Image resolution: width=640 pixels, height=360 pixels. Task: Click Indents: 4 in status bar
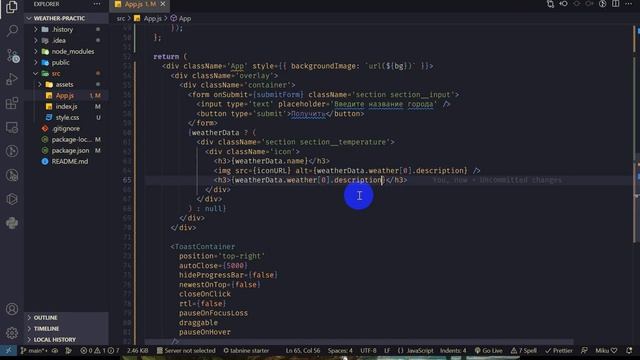point(453,351)
